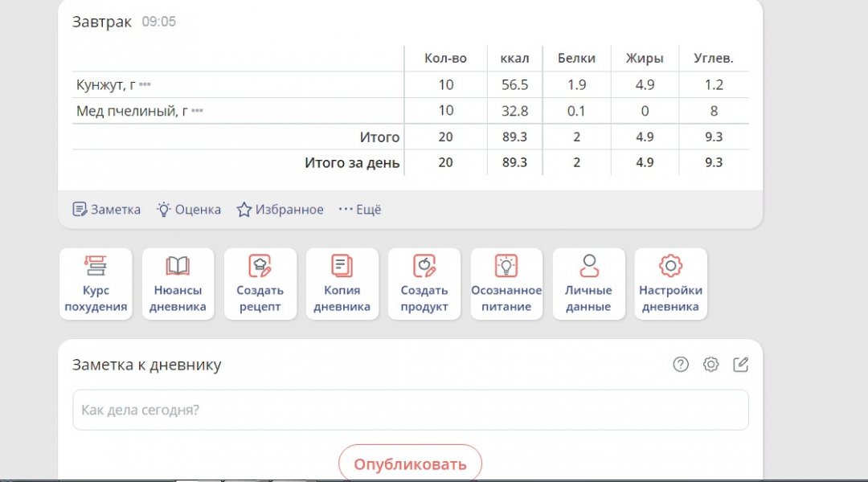Click the Как дела сегодня text field

[x=410, y=410]
